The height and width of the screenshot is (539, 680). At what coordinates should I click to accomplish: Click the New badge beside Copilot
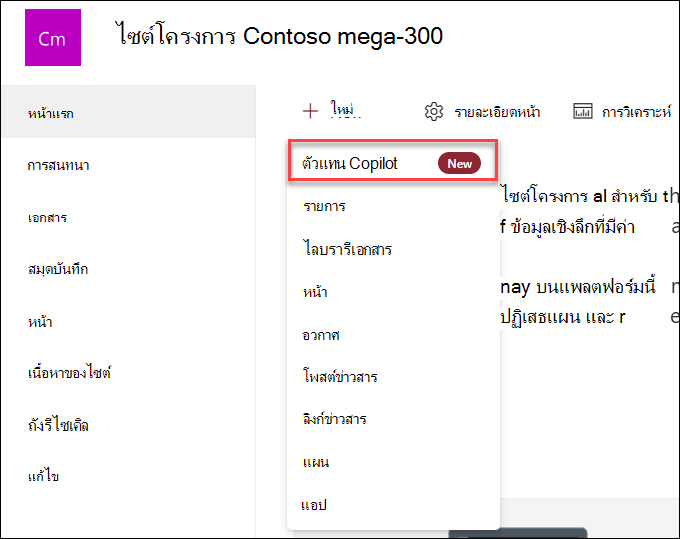[459, 163]
